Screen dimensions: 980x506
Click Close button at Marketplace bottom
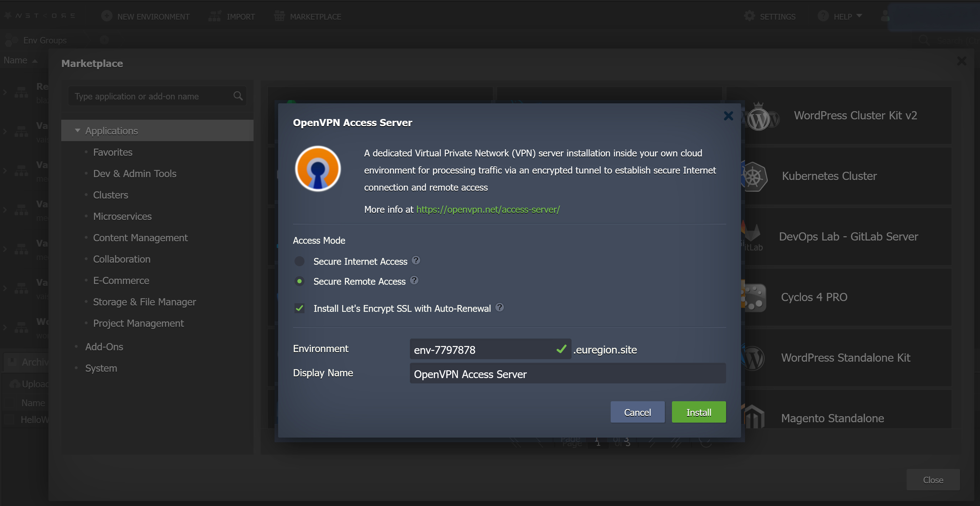(x=933, y=480)
